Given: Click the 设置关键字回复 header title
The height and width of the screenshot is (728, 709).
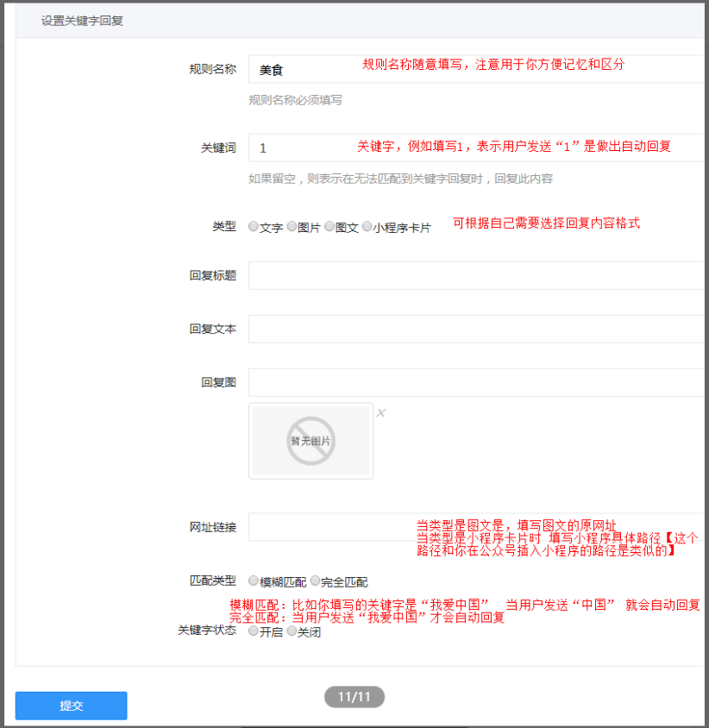Looking at the screenshot, I should coord(82,21).
